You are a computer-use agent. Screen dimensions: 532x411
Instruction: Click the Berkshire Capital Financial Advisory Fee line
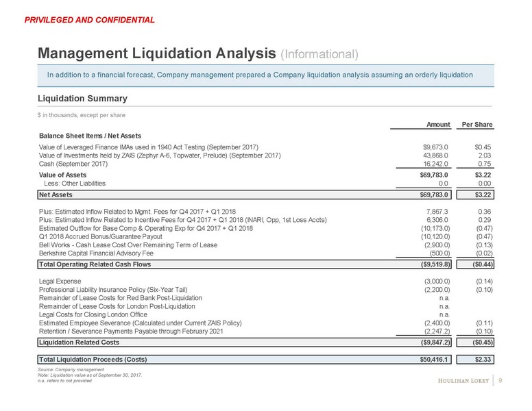(106, 251)
